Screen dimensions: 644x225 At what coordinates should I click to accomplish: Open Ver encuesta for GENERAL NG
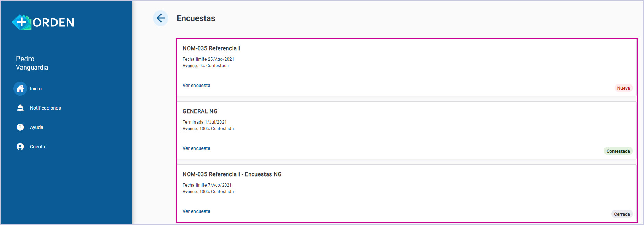(x=196, y=148)
